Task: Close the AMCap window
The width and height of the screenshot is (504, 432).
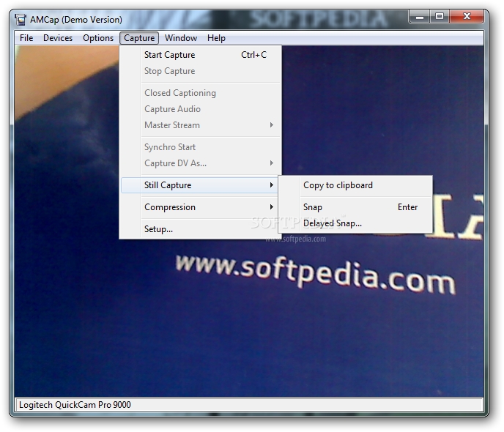Action: tap(467, 16)
